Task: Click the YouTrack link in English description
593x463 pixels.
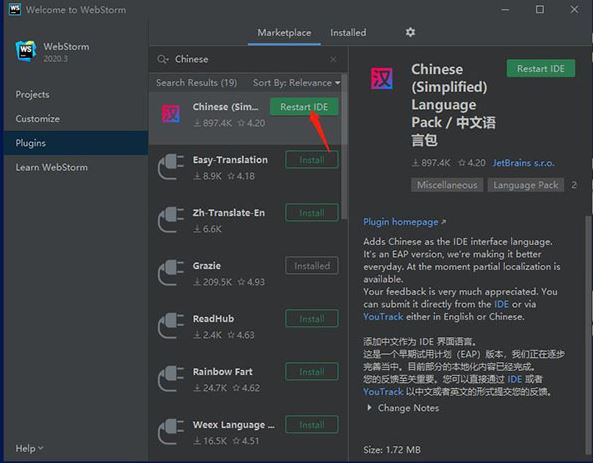Action: pyautogui.click(x=383, y=317)
